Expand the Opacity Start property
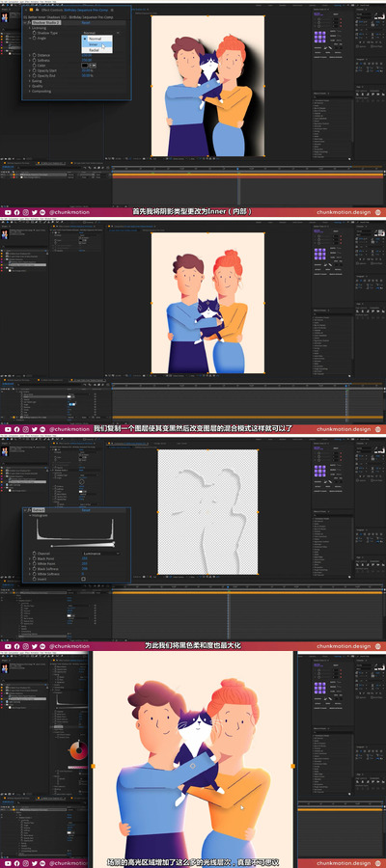 [29, 70]
